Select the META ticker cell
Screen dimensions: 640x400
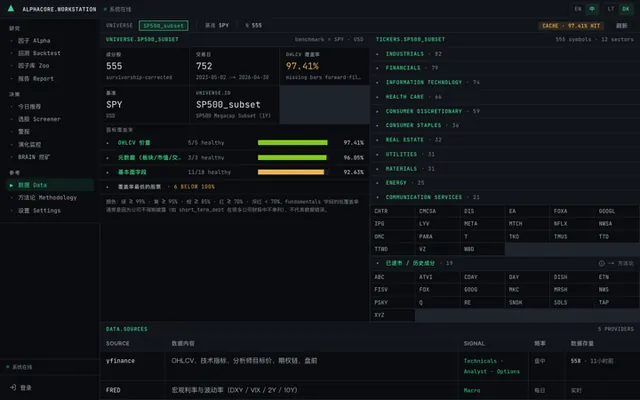coord(482,224)
